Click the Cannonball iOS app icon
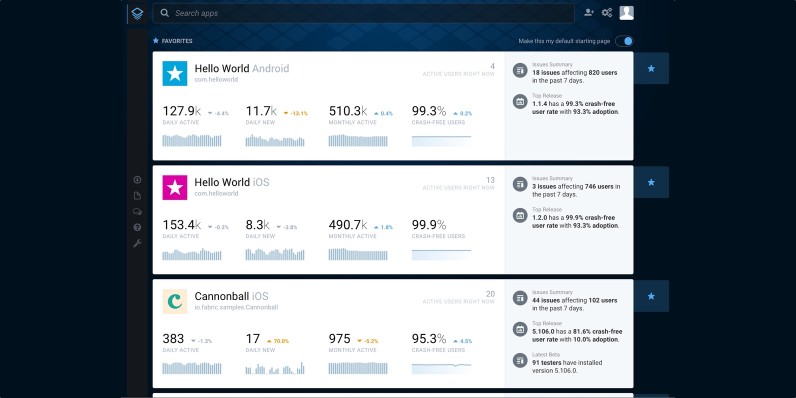Screen dimensions: 796x398 tap(175, 301)
